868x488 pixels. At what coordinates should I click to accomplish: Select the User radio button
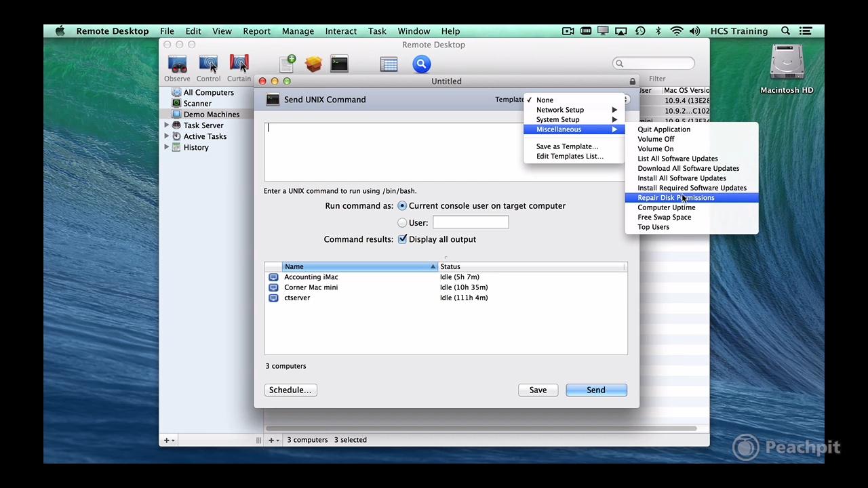click(402, 222)
